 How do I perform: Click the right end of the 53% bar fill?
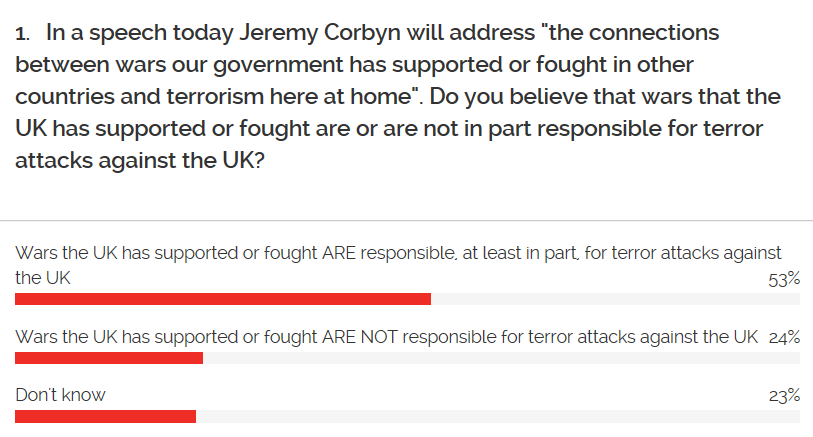(428, 299)
